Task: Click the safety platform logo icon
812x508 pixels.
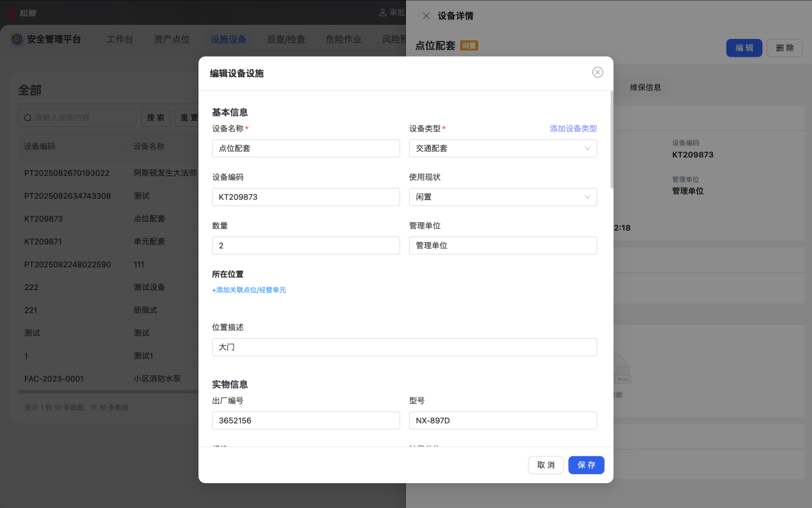Action: pyautogui.click(x=17, y=39)
